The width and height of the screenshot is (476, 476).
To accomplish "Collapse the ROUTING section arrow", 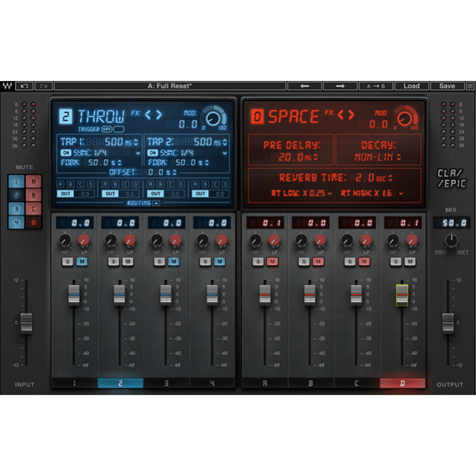I will point(155,203).
